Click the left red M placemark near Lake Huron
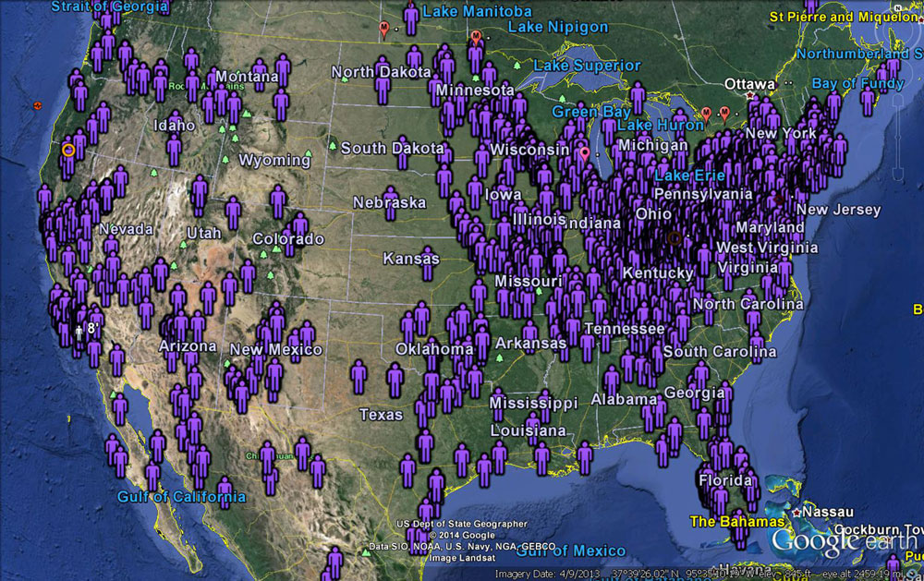Viewport: 924px width, 581px height. [x=706, y=113]
